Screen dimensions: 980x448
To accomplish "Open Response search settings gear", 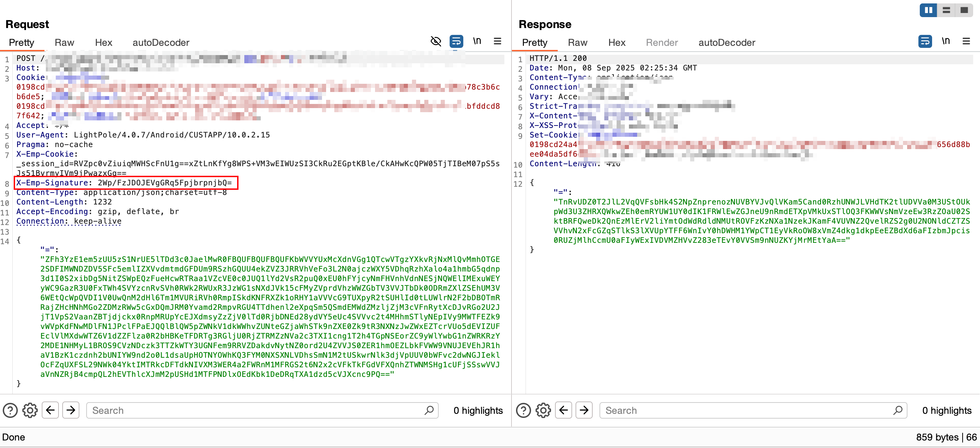I will tap(543, 410).
